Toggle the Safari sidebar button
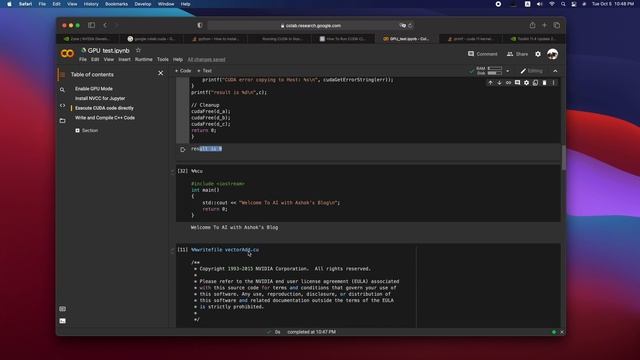The height and width of the screenshot is (360, 640). click(91, 25)
